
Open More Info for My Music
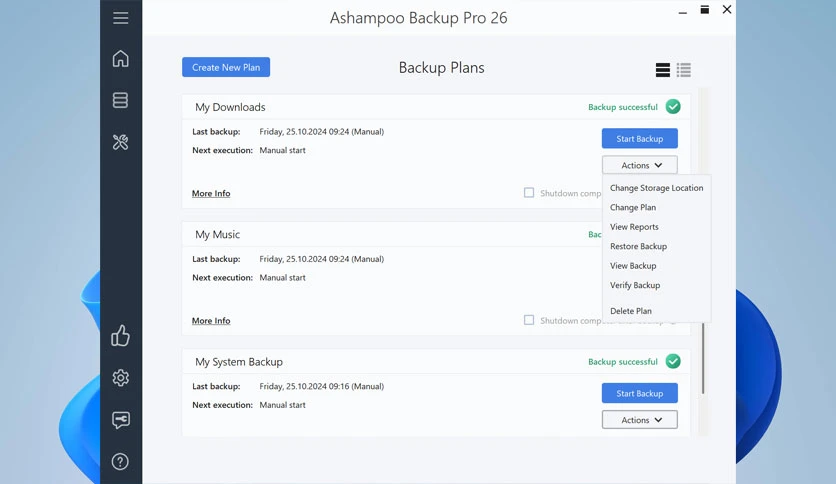(x=211, y=321)
